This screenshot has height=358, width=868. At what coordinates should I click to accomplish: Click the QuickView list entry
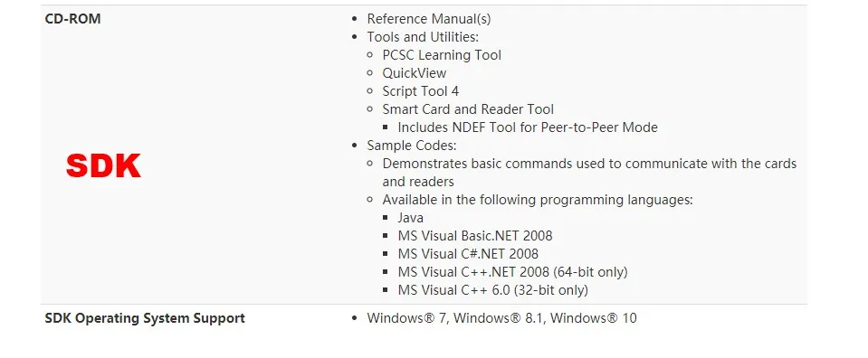(414, 73)
